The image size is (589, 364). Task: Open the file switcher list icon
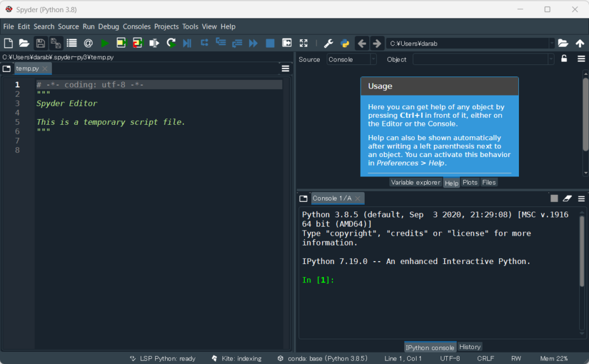72,43
